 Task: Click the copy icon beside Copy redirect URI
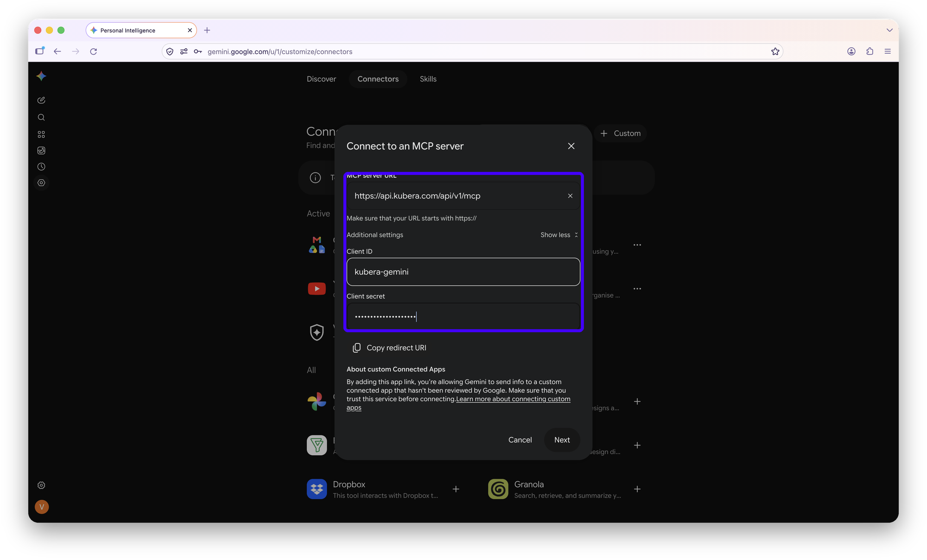click(x=356, y=348)
